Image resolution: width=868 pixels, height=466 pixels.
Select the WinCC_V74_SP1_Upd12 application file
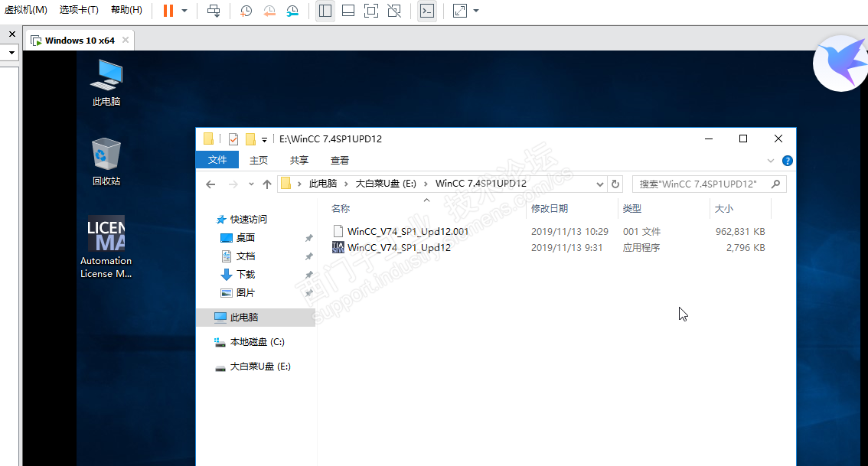(x=399, y=247)
